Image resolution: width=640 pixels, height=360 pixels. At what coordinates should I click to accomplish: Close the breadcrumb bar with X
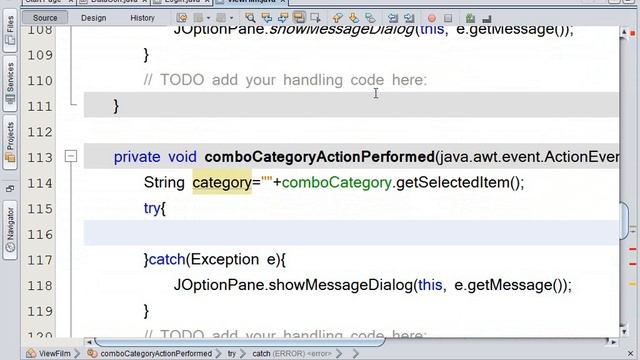631,353
